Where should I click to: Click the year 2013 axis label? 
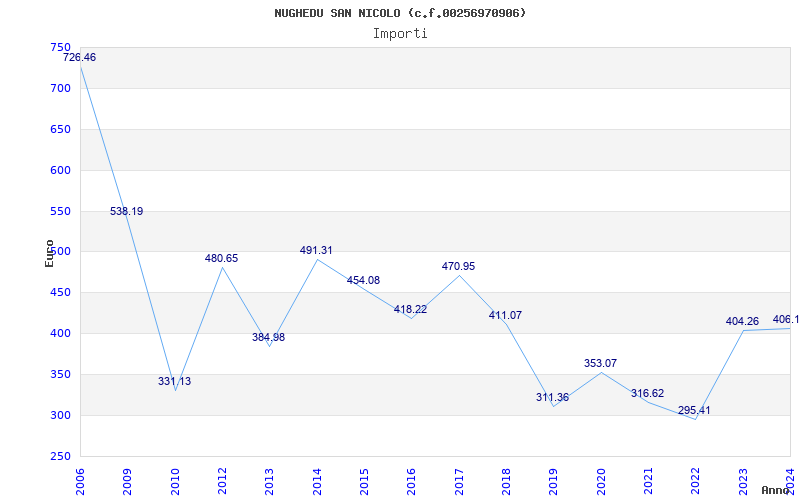(269, 482)
